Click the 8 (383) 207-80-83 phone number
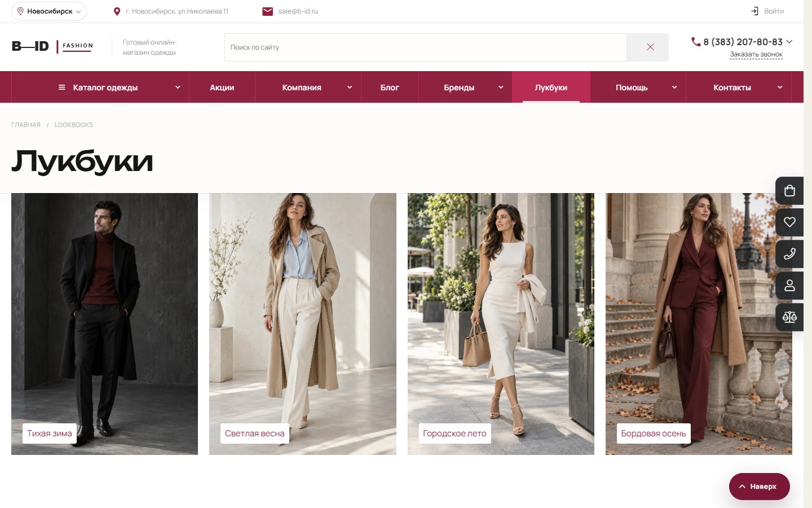Image resolution: width=812 pixels, height=508 pixels. pos(743,42)
